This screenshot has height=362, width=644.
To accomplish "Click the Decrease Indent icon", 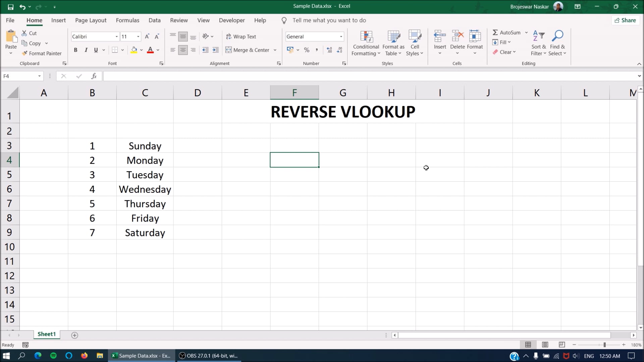I will pos(206,50).
